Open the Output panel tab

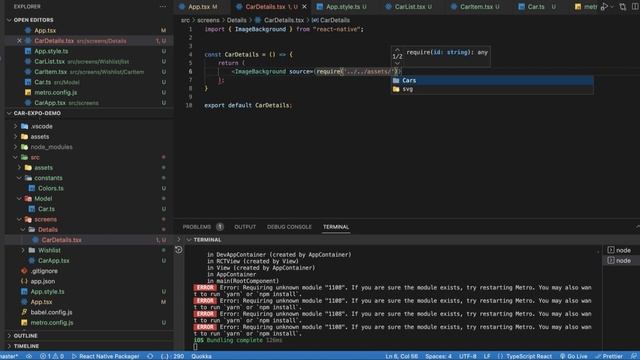tap(245, 227)
